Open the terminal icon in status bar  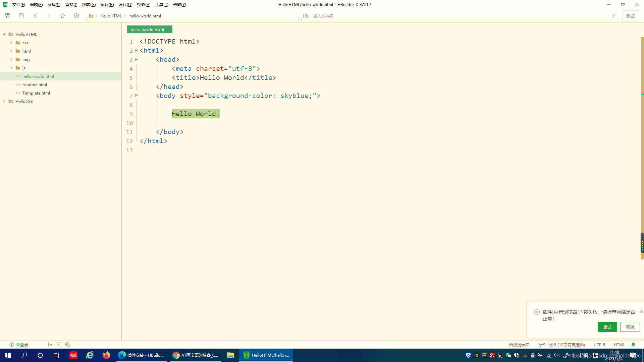[59, 345]
